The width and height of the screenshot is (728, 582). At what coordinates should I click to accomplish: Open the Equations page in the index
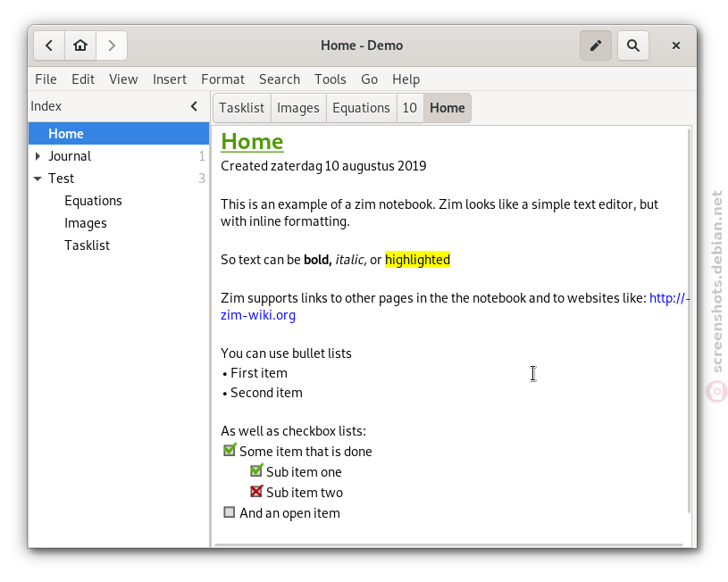[119, 201]
